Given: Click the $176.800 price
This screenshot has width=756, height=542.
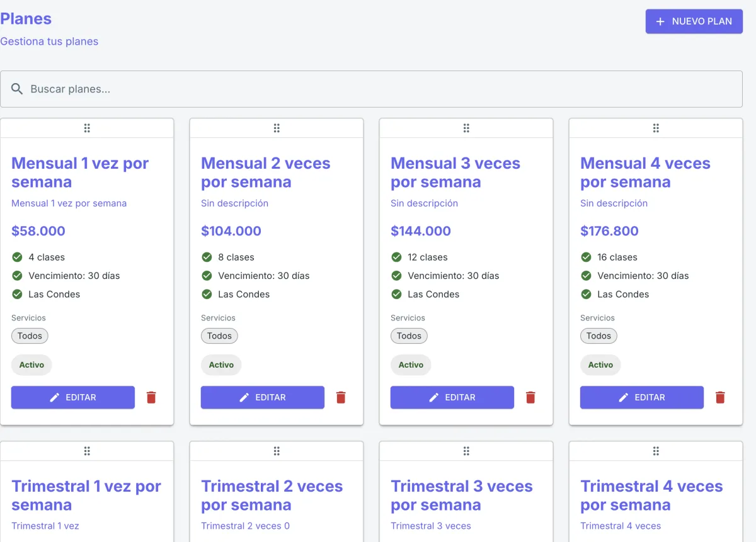Looking at the screenshot, I should (609, 231).
